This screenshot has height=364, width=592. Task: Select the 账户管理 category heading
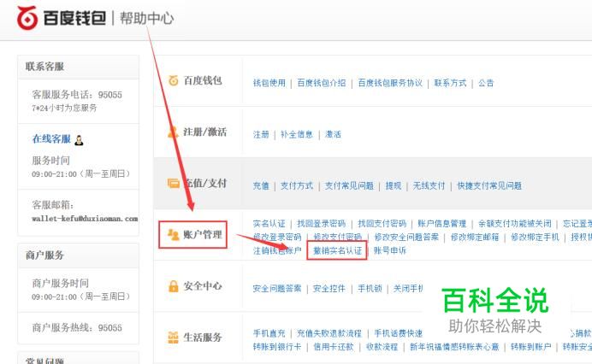[x=203, y=235]
